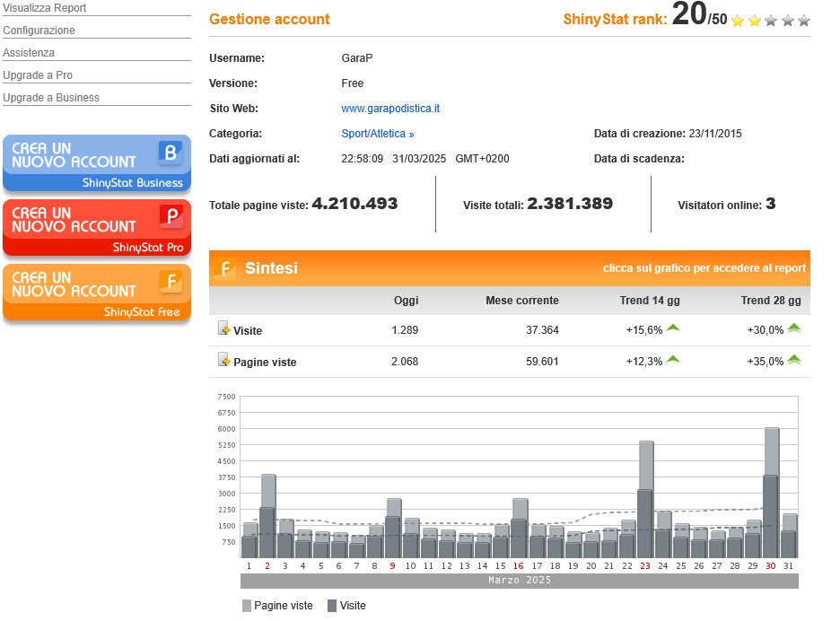Click the Trend 14 gg arrow for Pagine viste
The image size is (840, 621).
coord(673,360)
